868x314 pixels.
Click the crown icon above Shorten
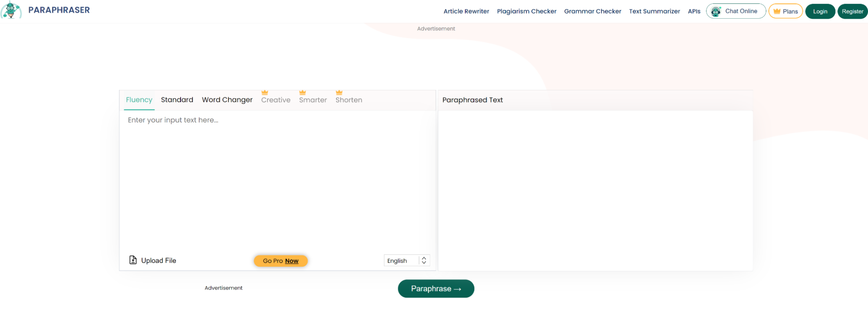click(339, 93)
